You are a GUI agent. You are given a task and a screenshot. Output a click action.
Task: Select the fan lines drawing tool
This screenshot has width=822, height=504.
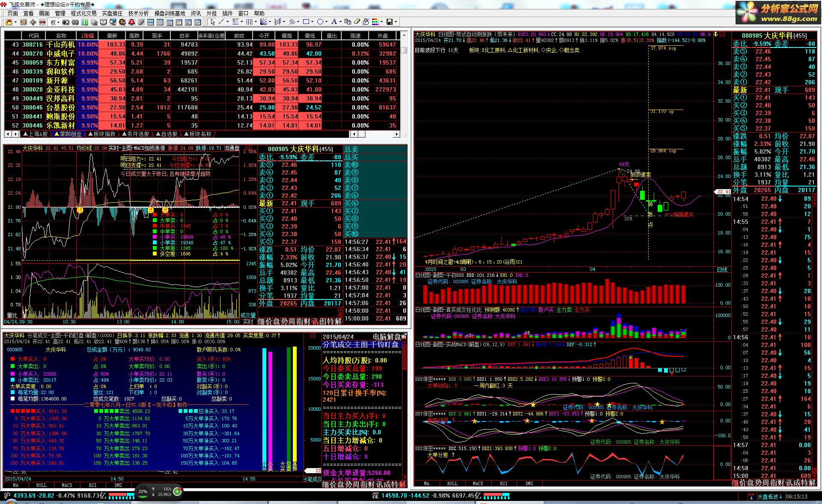pos(264,22)
